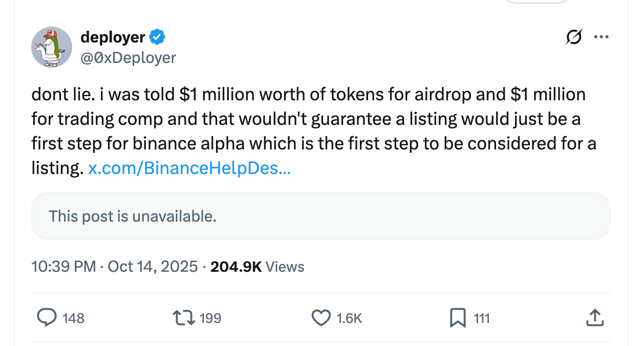The width and height of the screenshot is (644, 346).
Task: Like the post using the heart icon
Action: tap(320, 318)
